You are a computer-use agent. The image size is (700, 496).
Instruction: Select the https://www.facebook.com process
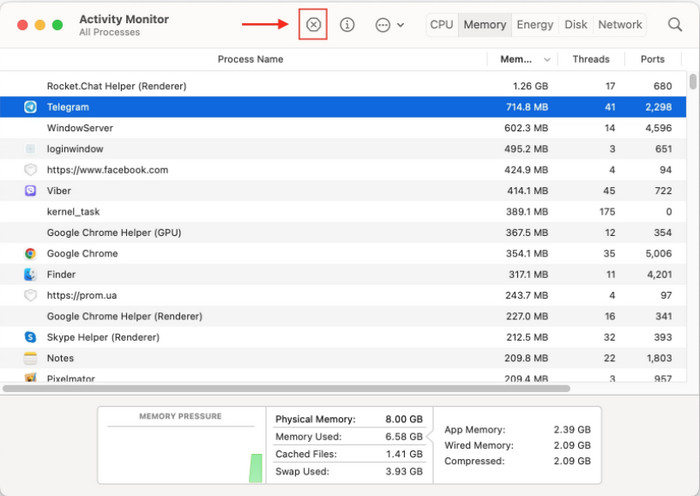108,170
